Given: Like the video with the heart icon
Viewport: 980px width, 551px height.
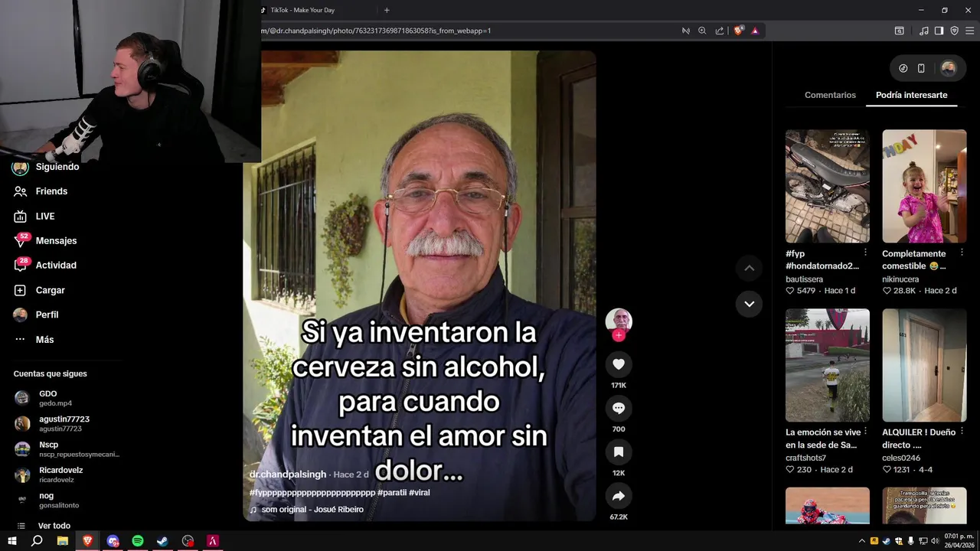Looking at the screenshot, I should [x=619, y=364].
